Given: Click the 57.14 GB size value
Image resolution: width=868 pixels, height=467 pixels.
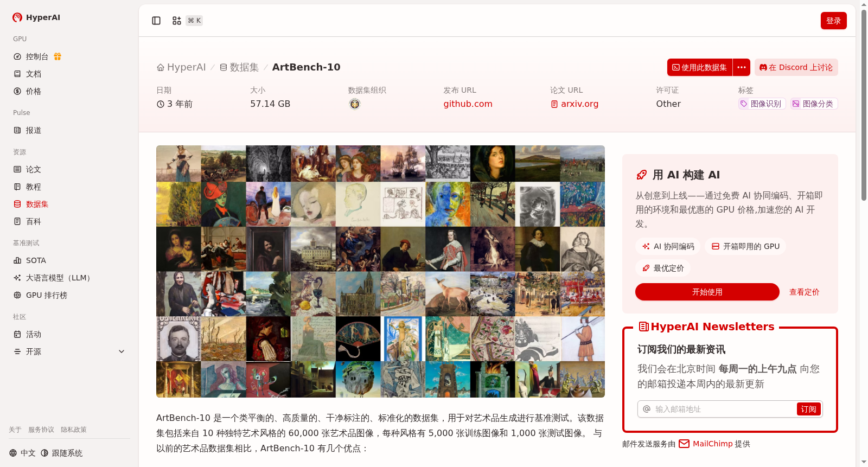Looking at the screenshot, I should click(x=270, y=104).
